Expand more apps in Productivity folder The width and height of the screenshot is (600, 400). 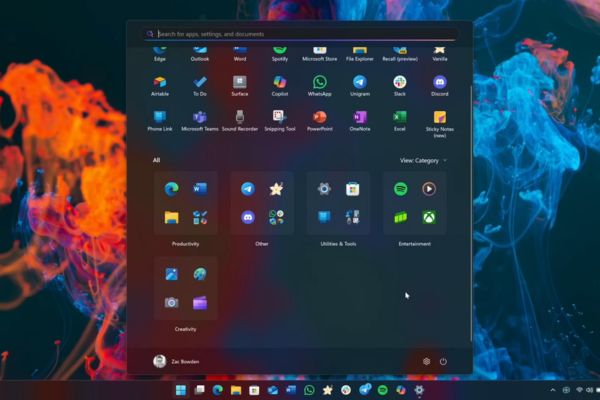[x=200, y=217]
